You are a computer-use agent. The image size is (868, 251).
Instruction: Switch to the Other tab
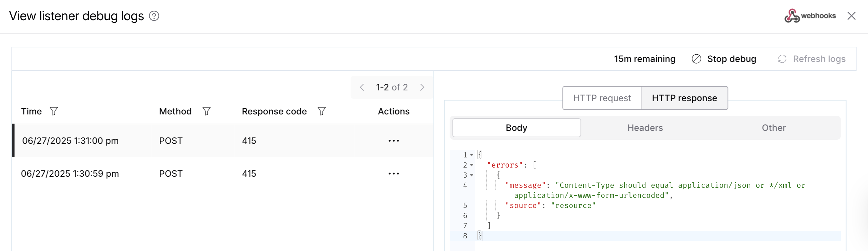tap(773, 128)
